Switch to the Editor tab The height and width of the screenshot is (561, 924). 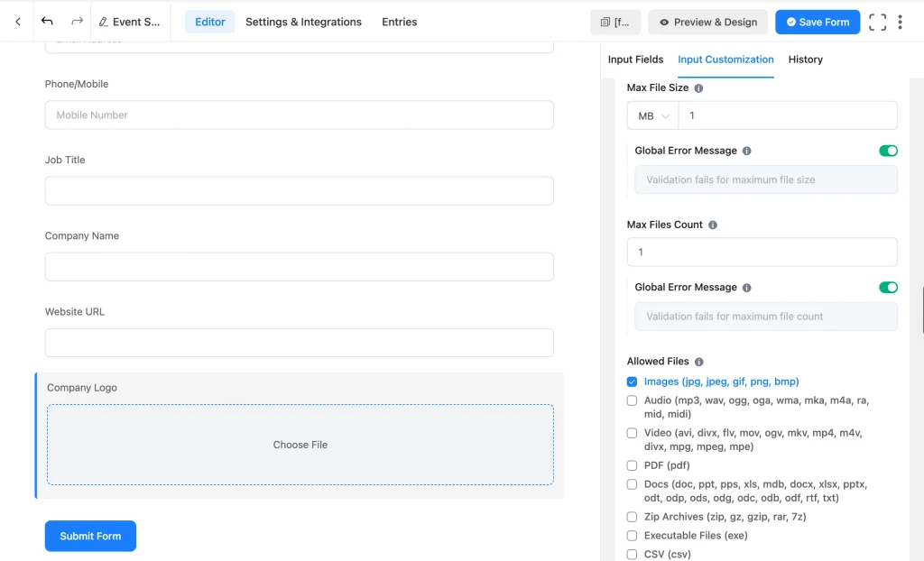point(209,22)
